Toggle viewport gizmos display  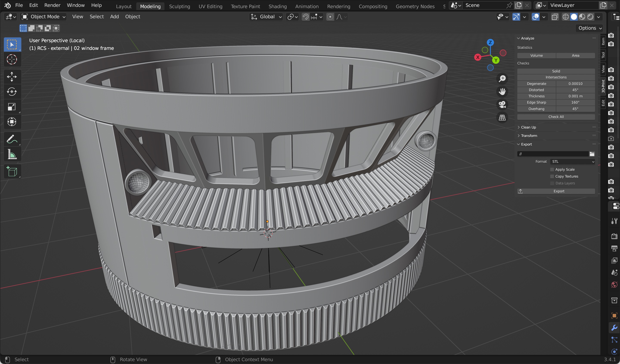click(516, 17)
